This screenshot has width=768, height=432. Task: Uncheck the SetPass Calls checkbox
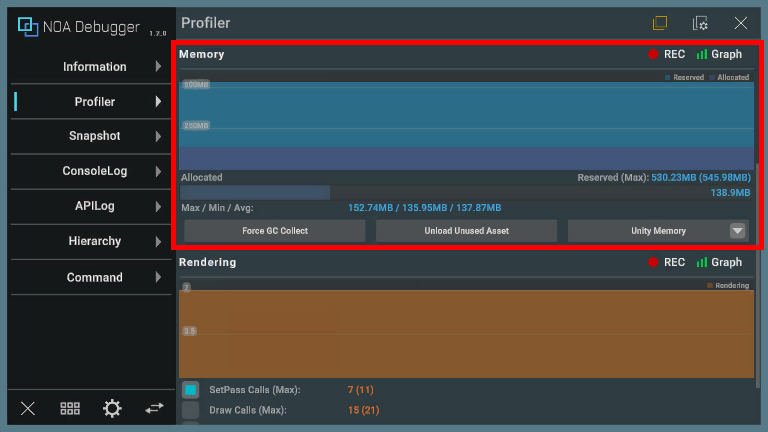pyautogui.click(x=190, y=389)
